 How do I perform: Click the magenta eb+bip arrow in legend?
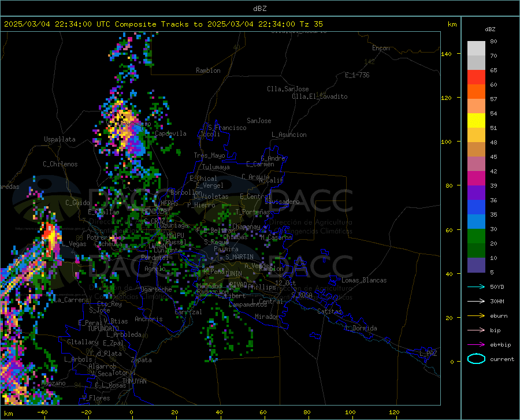476,345
